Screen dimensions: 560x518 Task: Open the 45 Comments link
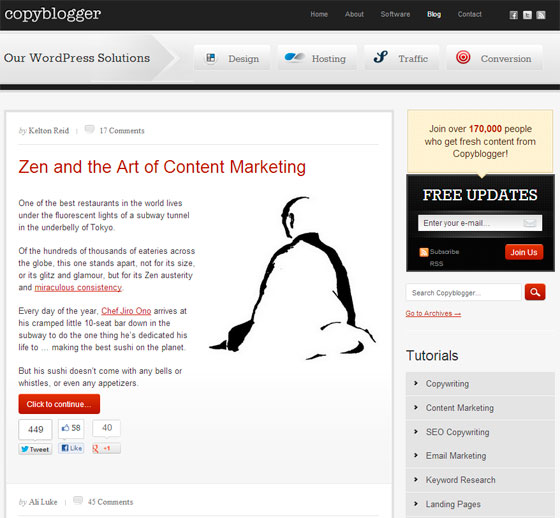[110, 502]
